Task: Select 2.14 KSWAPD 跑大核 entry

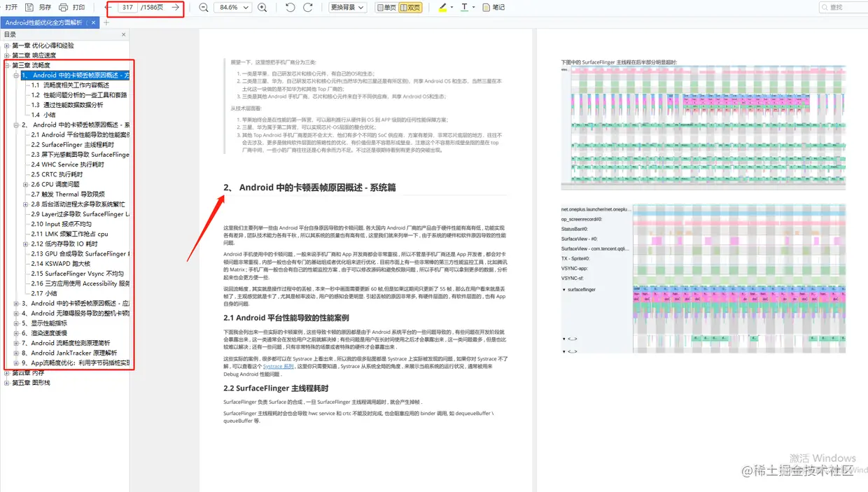Action: [61, 264]
